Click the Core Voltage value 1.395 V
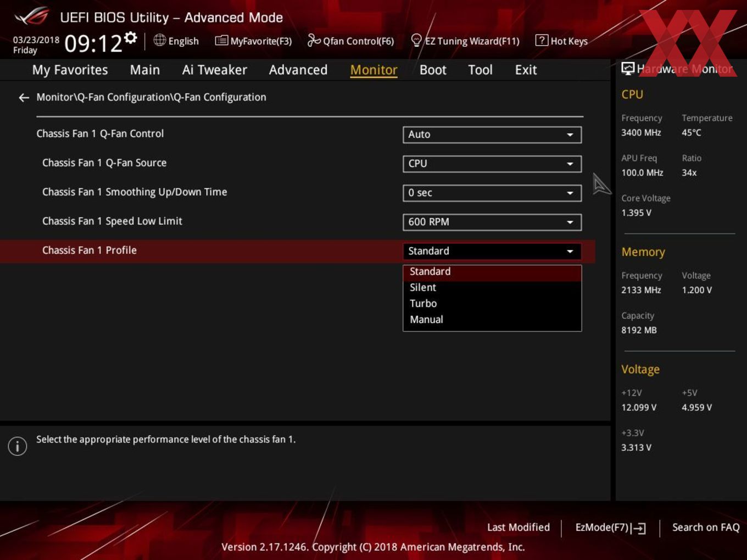747x560 pixels. click(x=636, y=213)
